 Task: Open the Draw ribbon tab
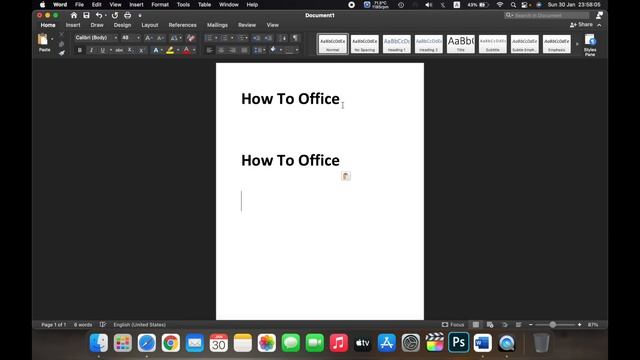pyautogui.click(x=97, y=25)
